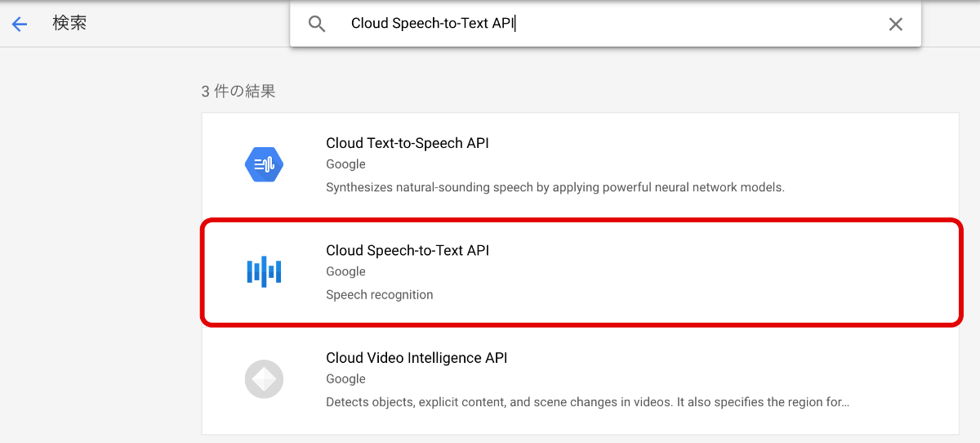980x443 pixels.
Task: Click the 検索 page title
Action: pyautogui.click(x=69, y=23)
